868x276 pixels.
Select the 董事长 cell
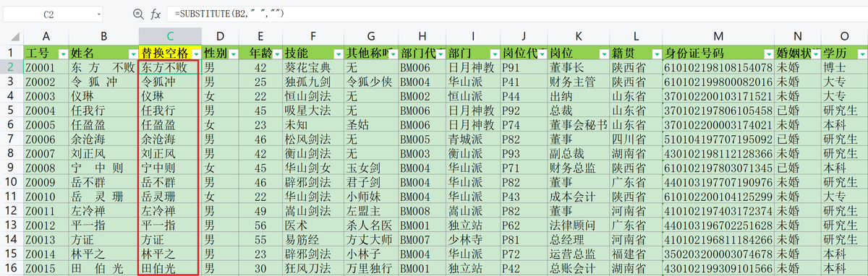578,68
